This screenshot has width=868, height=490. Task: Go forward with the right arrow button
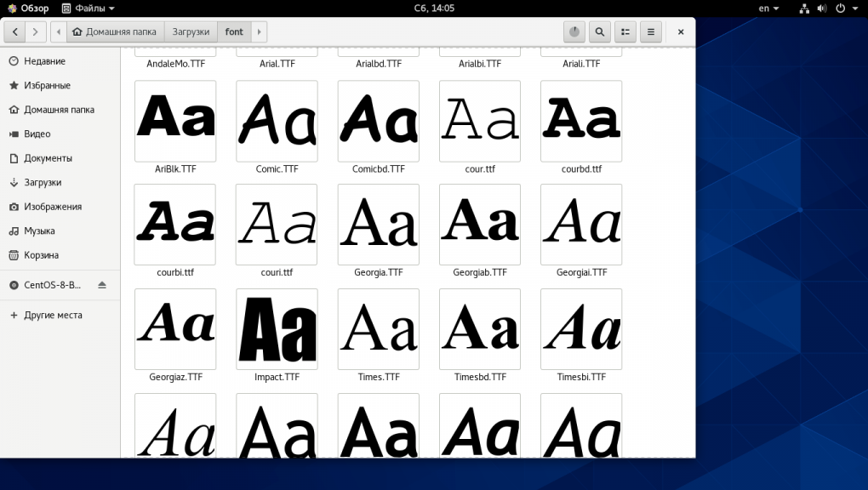point(35,32)
